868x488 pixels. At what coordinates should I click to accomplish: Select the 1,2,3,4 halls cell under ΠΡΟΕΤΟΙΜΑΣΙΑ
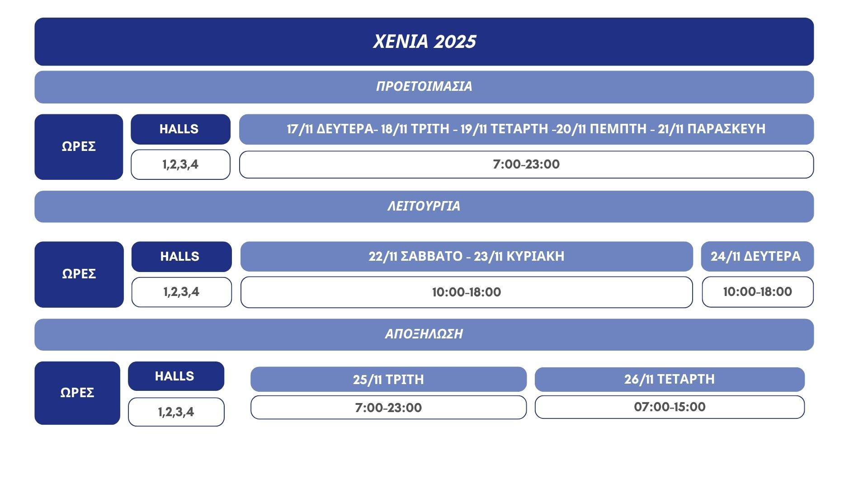coord(180,164)
